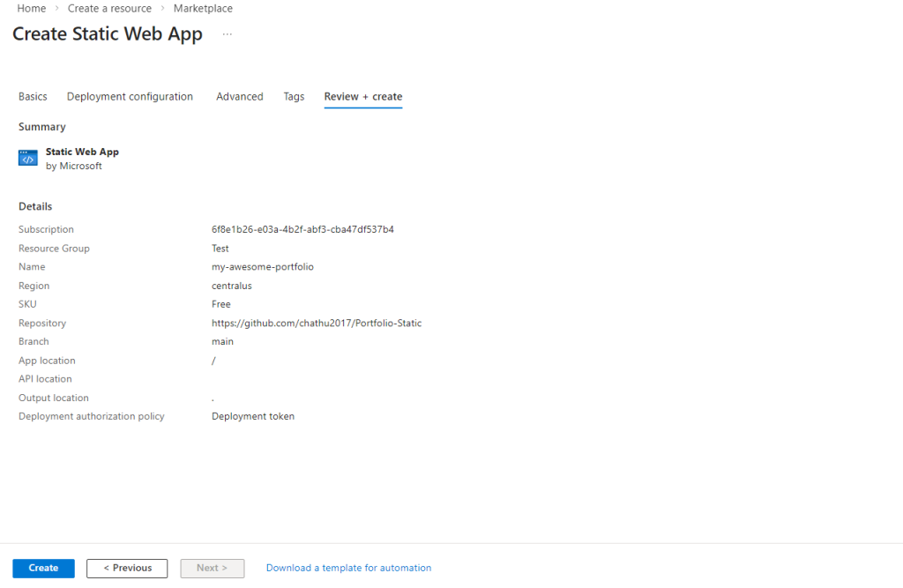Image resolution: width=903 pixels, height=588 pixels.
Task: Open the Deployment configuration tab
Action: tap(130, 97)
